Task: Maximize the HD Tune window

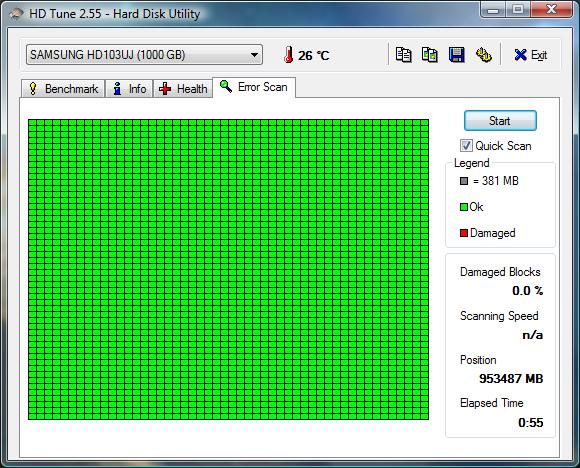Action: click(x=518, y=10)
